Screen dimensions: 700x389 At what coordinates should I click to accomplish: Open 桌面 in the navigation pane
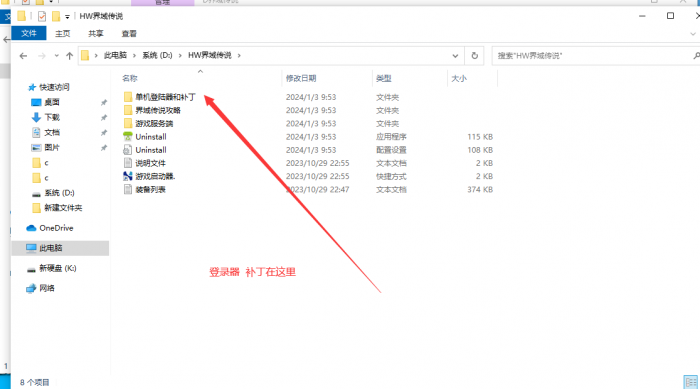(52, 102)
